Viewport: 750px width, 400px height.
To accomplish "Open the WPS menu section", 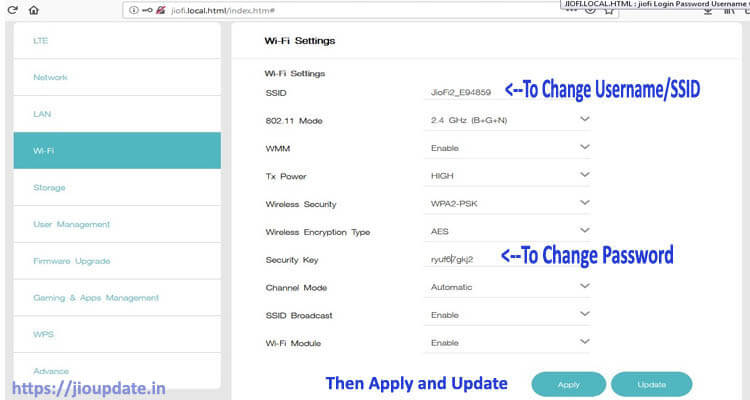I will tap(117, 334).
